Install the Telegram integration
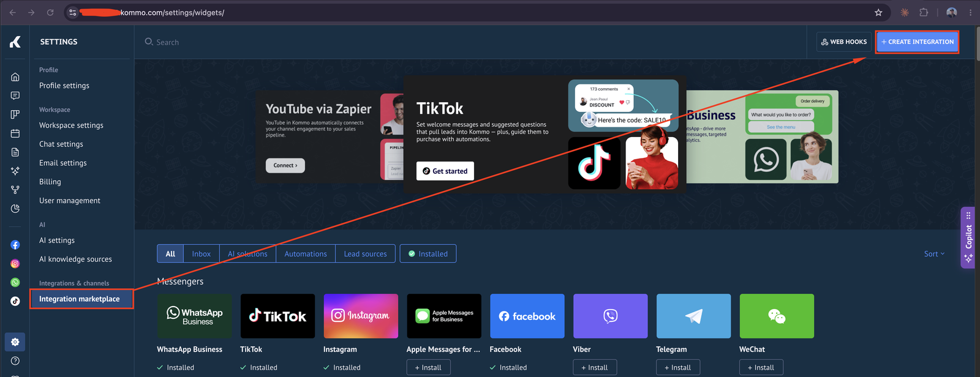This screenshot has width=980, height=377. point(678,367)
